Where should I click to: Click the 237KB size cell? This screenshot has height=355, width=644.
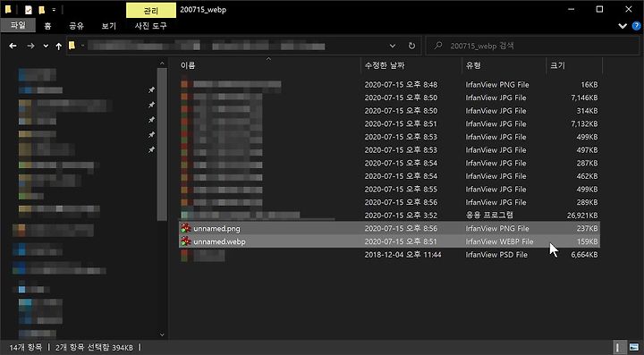click(x=588, y=229)
